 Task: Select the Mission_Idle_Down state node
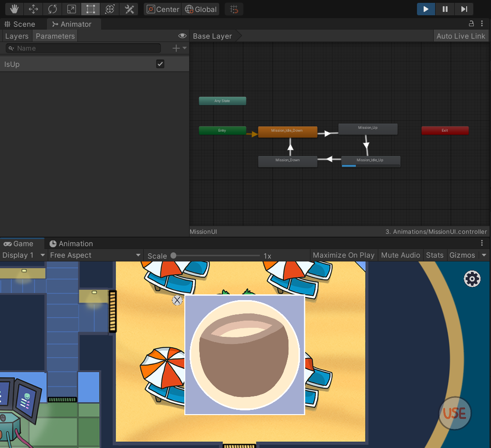coord(288,131)
